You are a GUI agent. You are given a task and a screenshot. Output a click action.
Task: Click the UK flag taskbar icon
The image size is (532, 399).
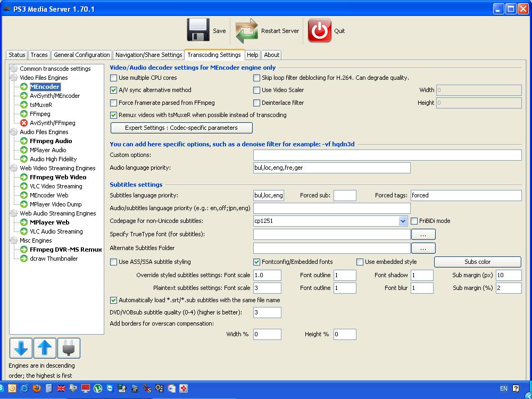(x=61, y=388)
